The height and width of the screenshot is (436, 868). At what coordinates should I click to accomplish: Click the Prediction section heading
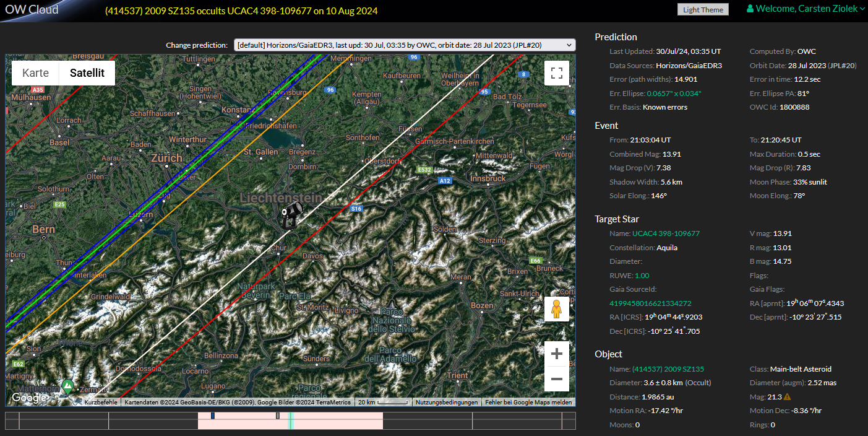pos(616,37)
